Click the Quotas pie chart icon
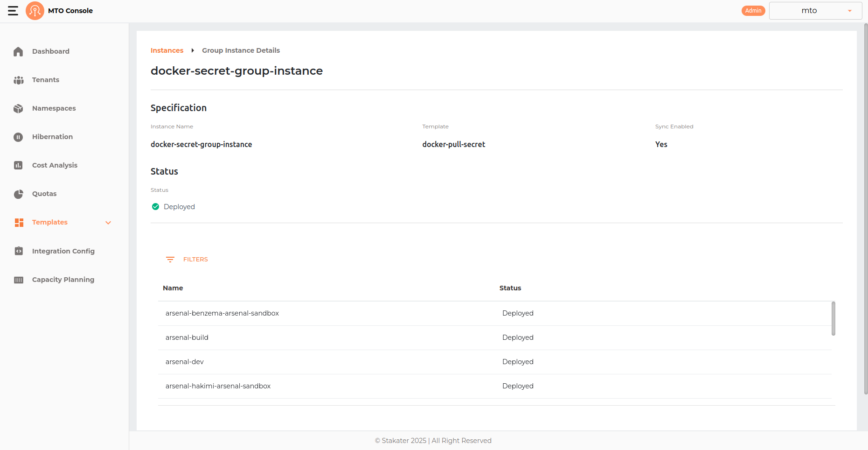 18,194
